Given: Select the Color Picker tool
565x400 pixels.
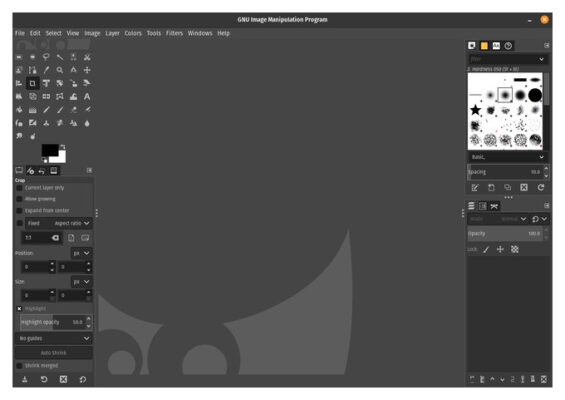Looking at the screenshot, I should coord(46,70).
